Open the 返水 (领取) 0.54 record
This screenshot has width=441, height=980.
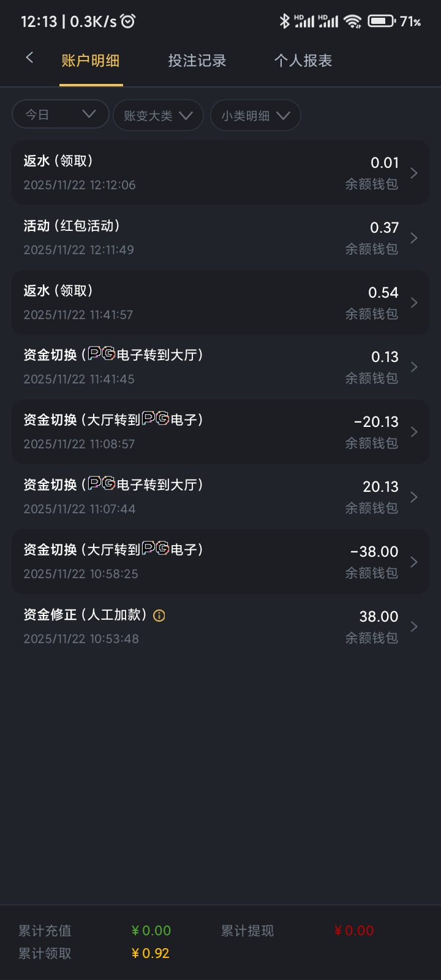pyautogui.click(x=221, y=303)
